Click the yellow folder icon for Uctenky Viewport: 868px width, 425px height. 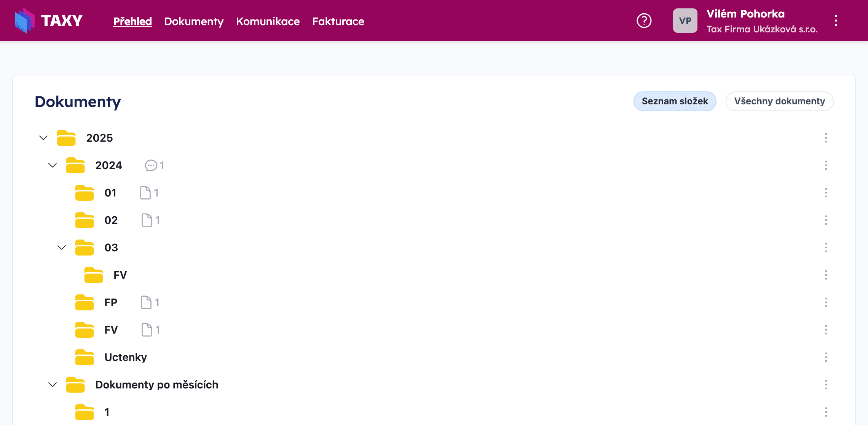(85, 357)
